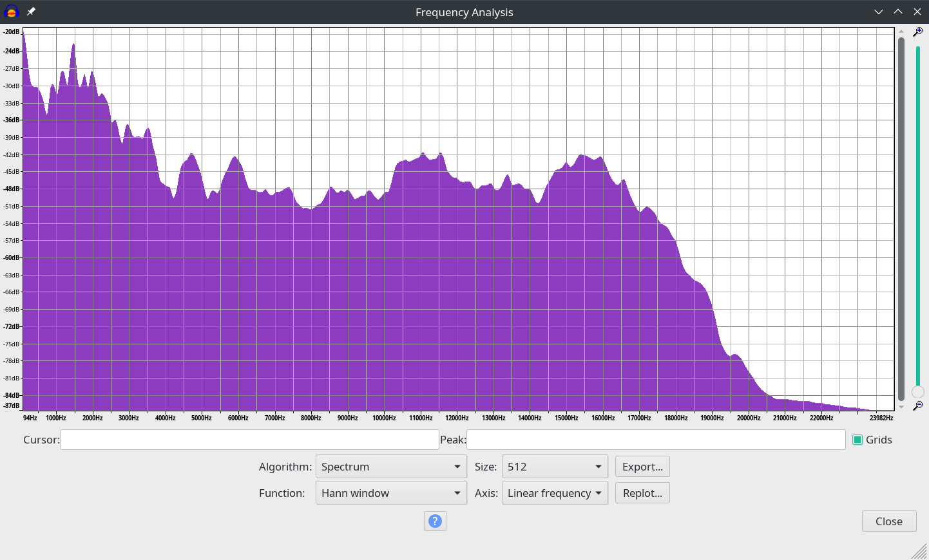The width and height of the screenshot is (929, 560).
Task: Click the vertical zoom slider handle
Action: point(918,392)
